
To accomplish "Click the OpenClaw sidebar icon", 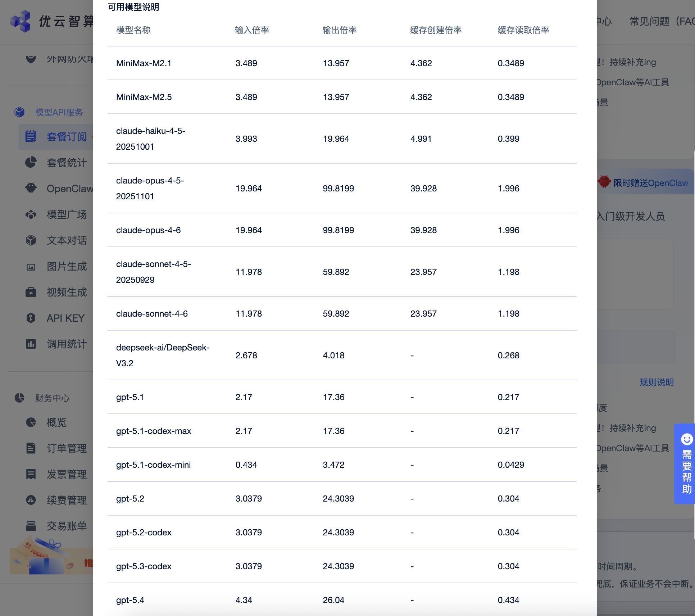I will (31, 188).
